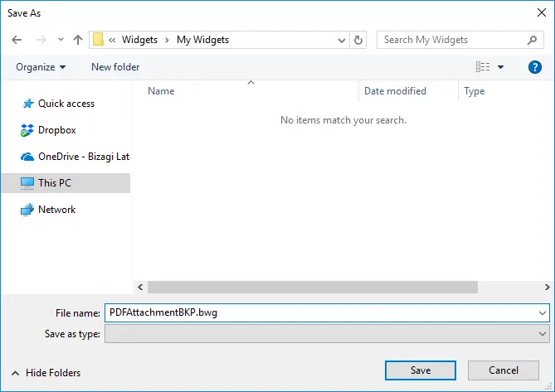Expand hidden path chevrons in address bar

click(x=112, y=40)
